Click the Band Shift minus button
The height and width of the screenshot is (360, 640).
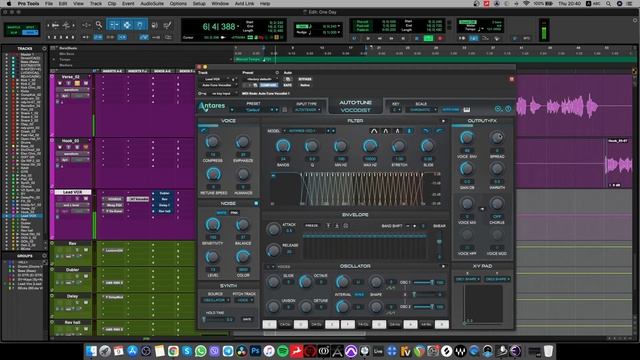408,226
